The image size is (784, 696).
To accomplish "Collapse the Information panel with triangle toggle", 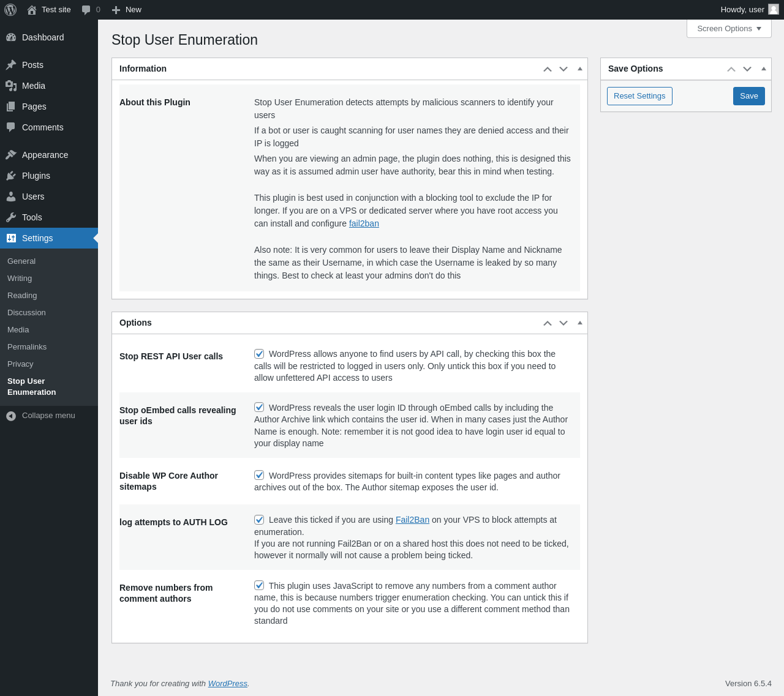I will (x=580, y=69).
